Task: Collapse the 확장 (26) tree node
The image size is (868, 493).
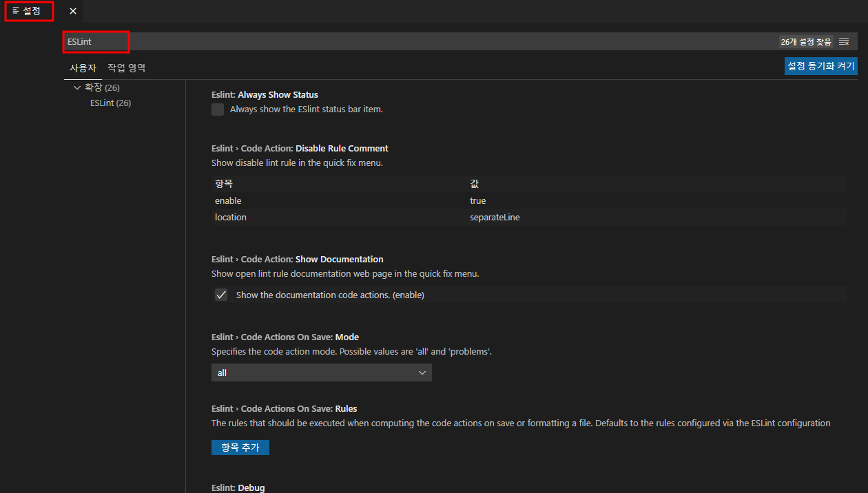Action: pyautogui.click(x=77, y=87)
